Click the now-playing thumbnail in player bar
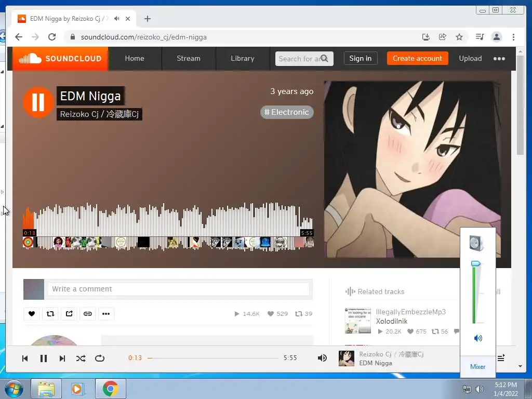The height and width of the screenshot is (399, 532). (x=347, y=358)
